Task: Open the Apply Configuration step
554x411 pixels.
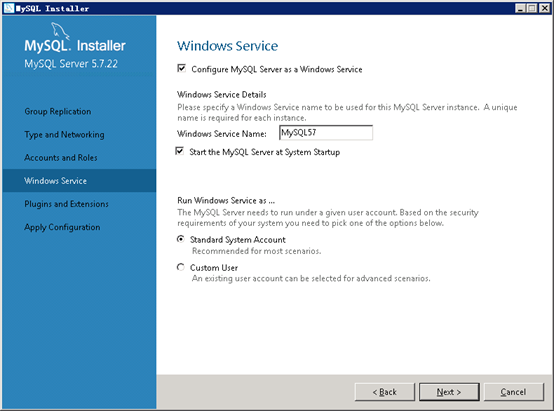Action: click(x=62, y=227)
